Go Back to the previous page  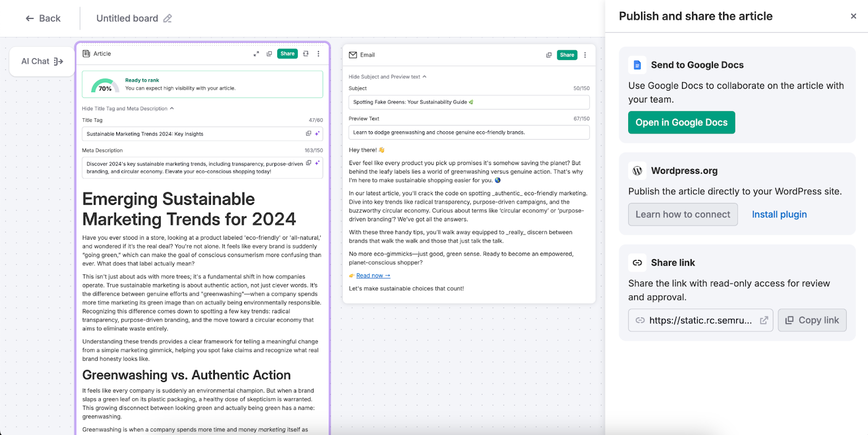tap(43, 18)
